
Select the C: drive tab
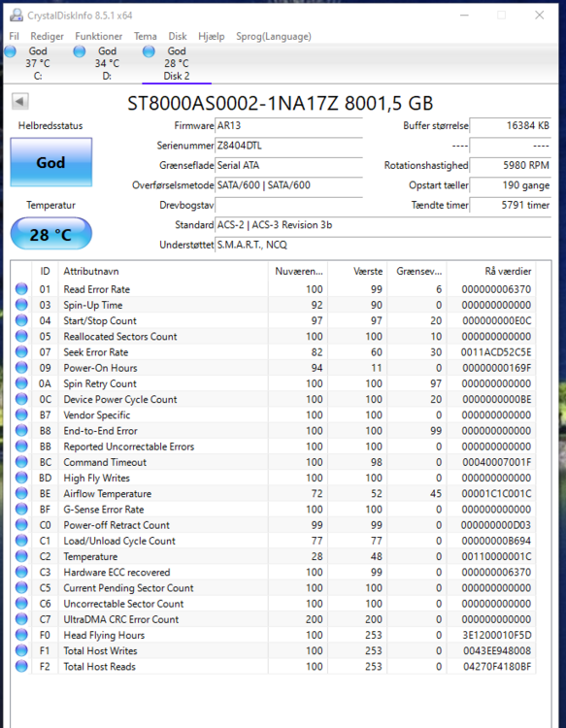38,63
